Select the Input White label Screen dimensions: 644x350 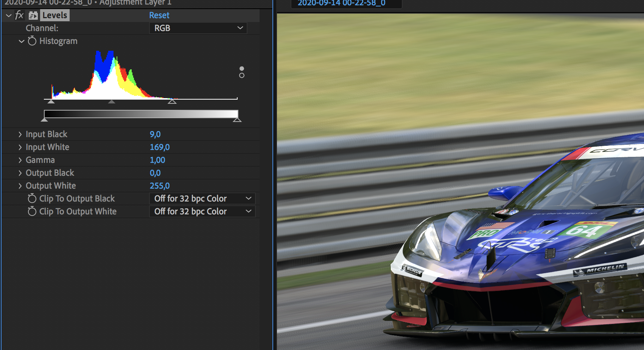pyautogui.click(x=47, y=147)
